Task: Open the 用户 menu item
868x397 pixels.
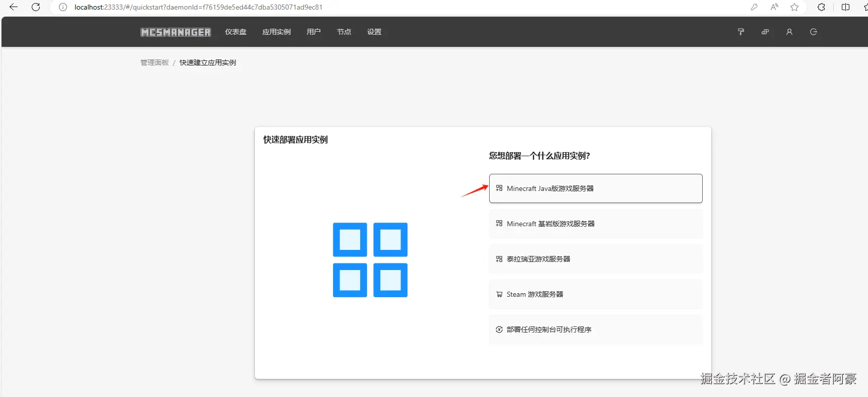Action: pos(313,32)
